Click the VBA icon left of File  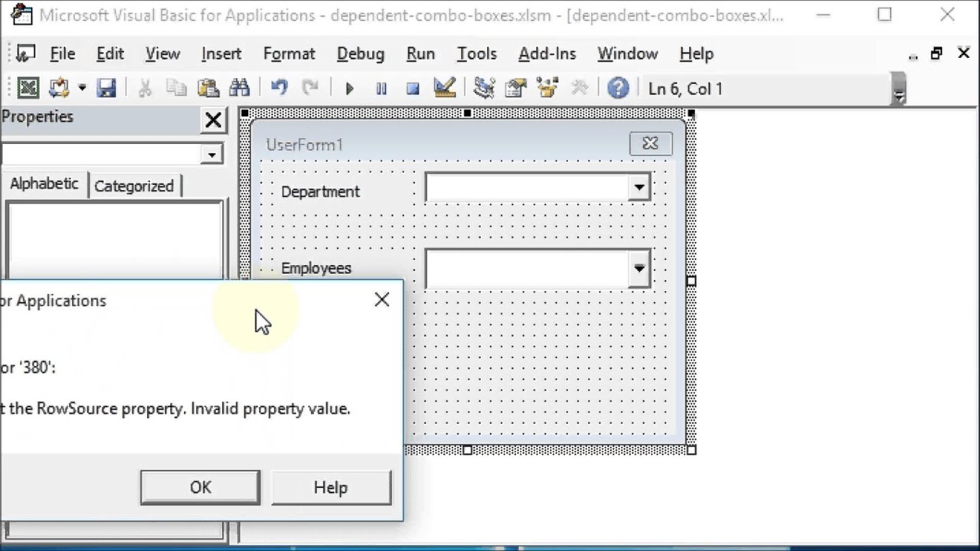click(25, 54)
